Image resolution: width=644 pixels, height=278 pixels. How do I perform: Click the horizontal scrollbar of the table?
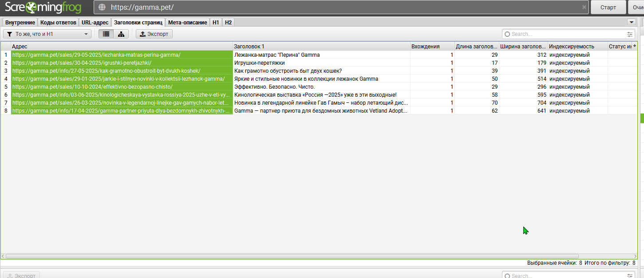292,256
